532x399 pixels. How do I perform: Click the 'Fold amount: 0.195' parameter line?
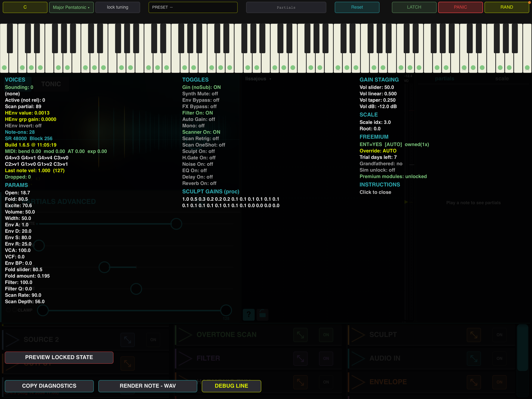[27, 276]
